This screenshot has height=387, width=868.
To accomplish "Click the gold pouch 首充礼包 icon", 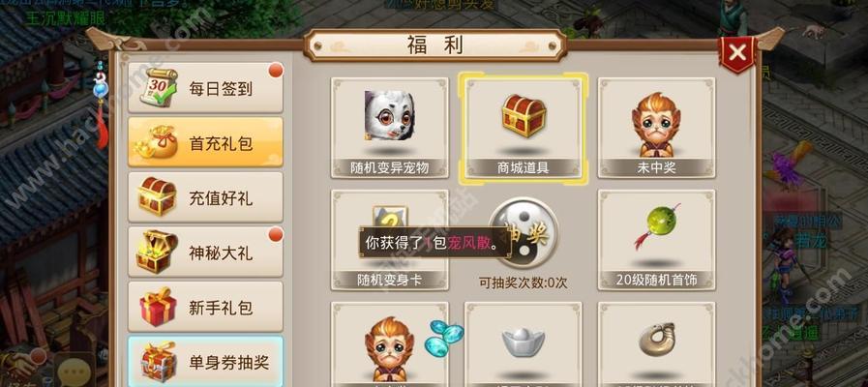I will coord(157,142).
